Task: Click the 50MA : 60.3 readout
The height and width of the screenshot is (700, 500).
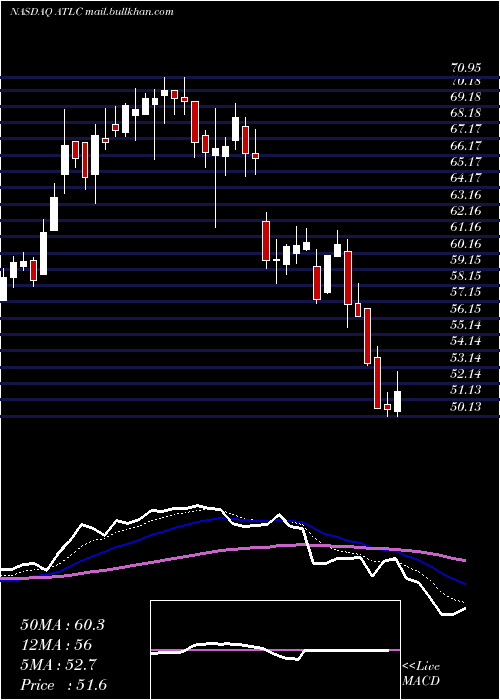Action: point(62,625)
